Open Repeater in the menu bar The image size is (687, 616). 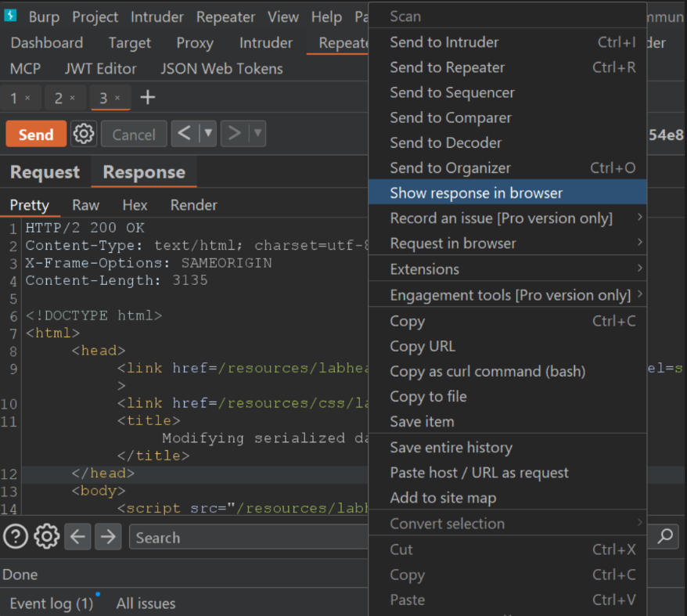(225, 17)
